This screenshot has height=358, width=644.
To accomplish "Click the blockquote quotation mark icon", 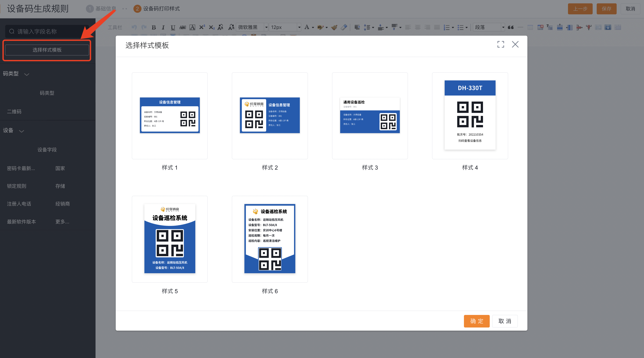I will [x=511, y=27].
